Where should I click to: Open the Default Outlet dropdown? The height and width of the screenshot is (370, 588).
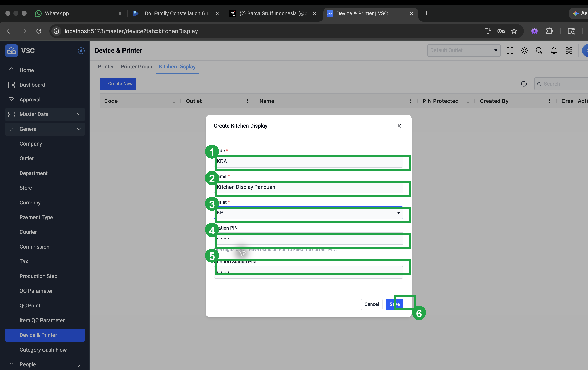click(464, 50)
